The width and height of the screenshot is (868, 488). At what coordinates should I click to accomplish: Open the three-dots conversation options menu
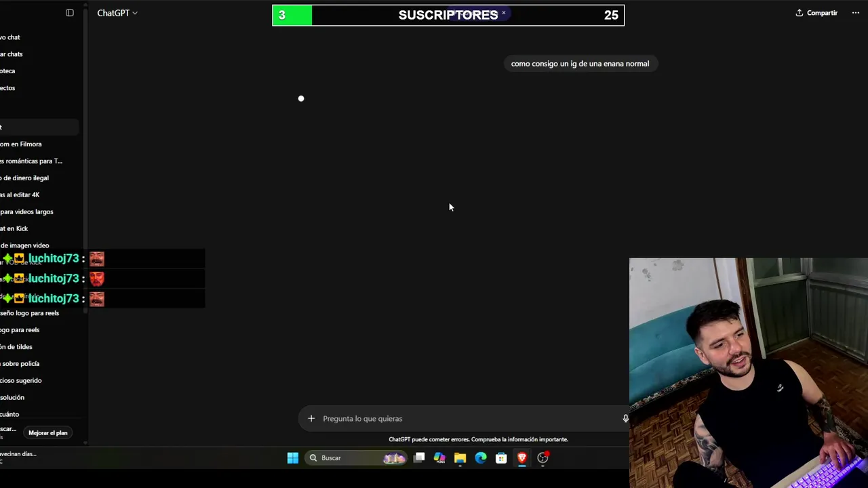pos(855,13)
